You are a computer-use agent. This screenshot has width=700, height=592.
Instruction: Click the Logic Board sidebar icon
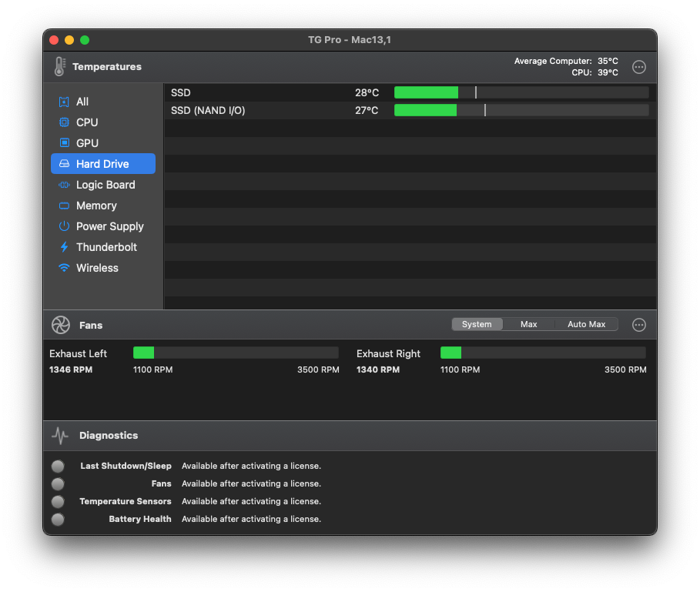pos(64,185)
